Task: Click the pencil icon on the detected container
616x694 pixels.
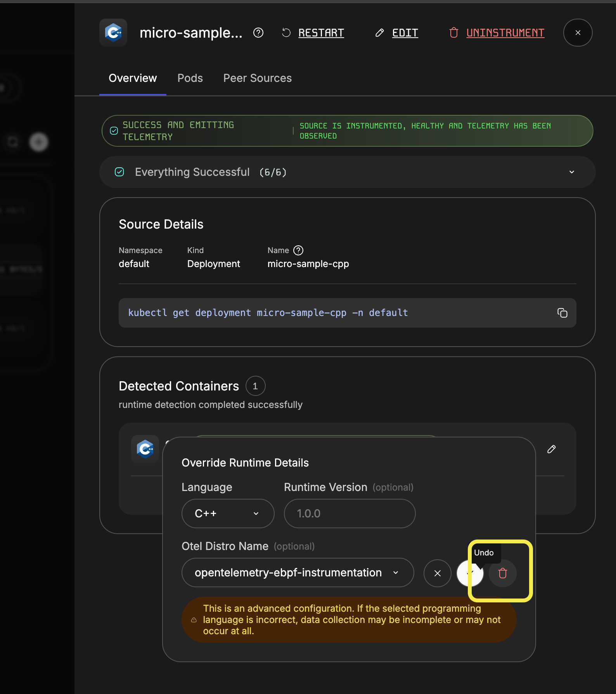Action: (551, 449)
